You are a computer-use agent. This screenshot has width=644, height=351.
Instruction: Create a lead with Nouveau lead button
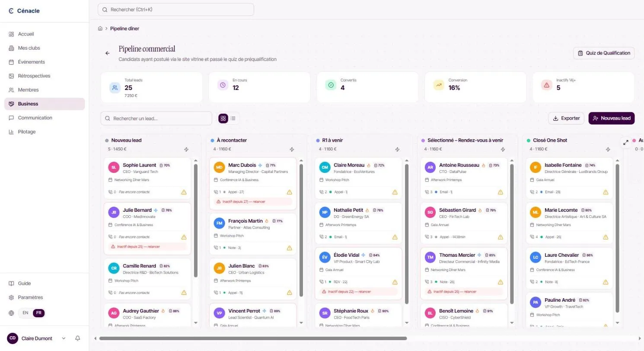pyautogui.click(x=612, y=118)
